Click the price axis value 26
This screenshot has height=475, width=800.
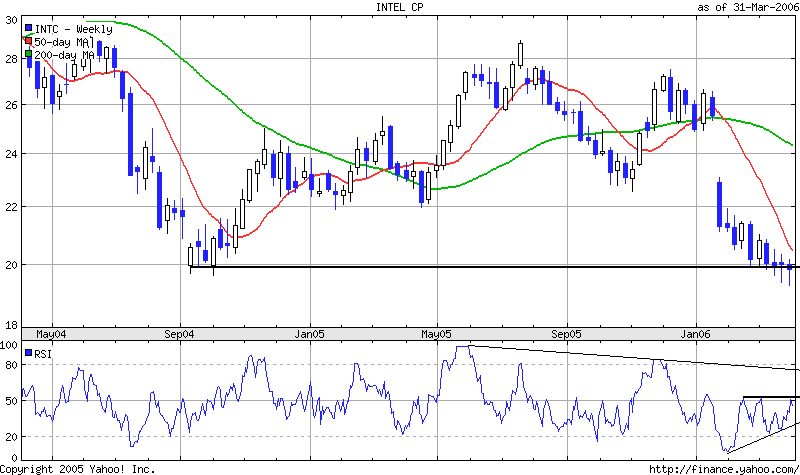point(11,105)
